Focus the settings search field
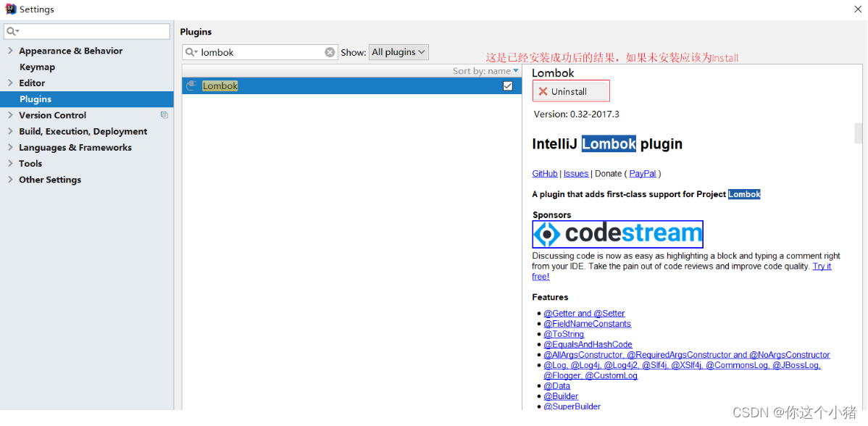 tap(87, 32)
